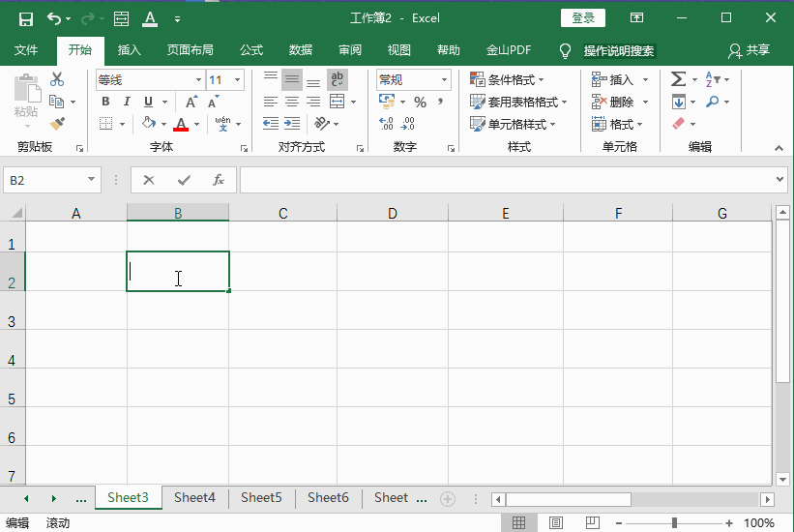Viewport: 794px width, 532px height.
Task: Toggle wrap text button
Action: (337, 79)
